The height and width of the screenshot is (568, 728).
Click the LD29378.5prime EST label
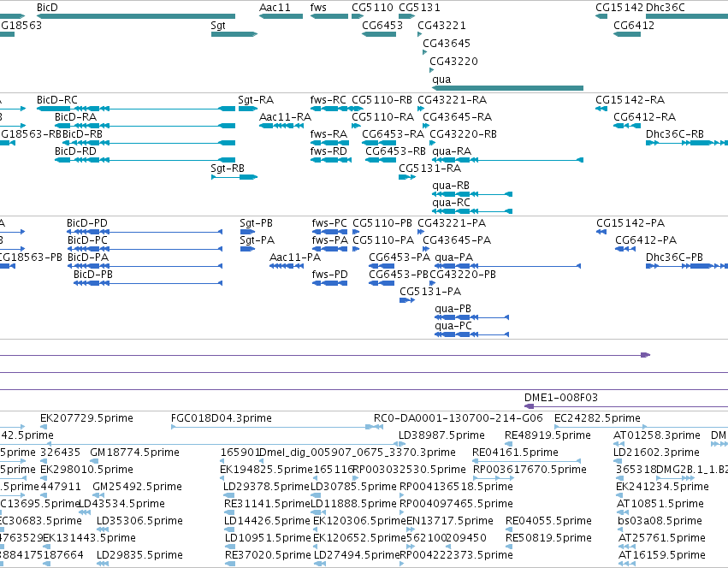pyautogui.click(x=267, y=486)
